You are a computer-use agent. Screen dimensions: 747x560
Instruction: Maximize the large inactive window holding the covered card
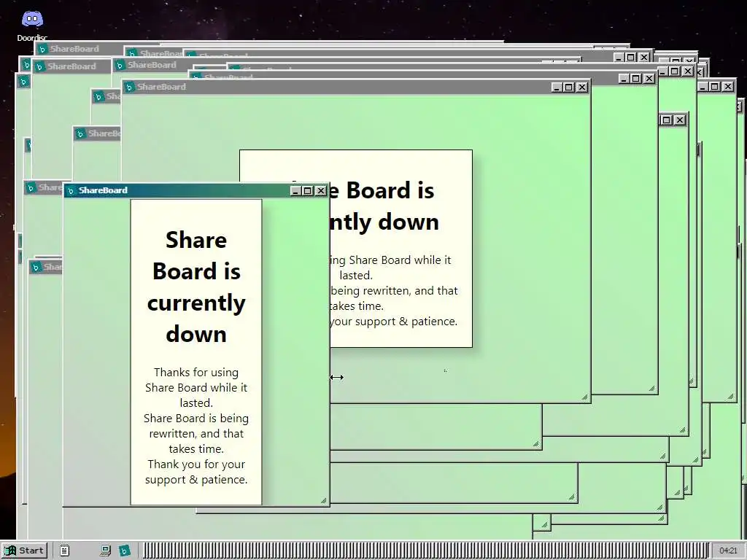coord(569,87)
